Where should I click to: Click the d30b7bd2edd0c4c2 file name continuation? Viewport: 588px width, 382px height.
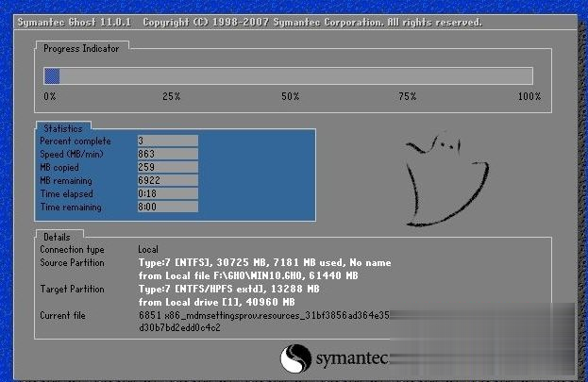coord(179,328)
